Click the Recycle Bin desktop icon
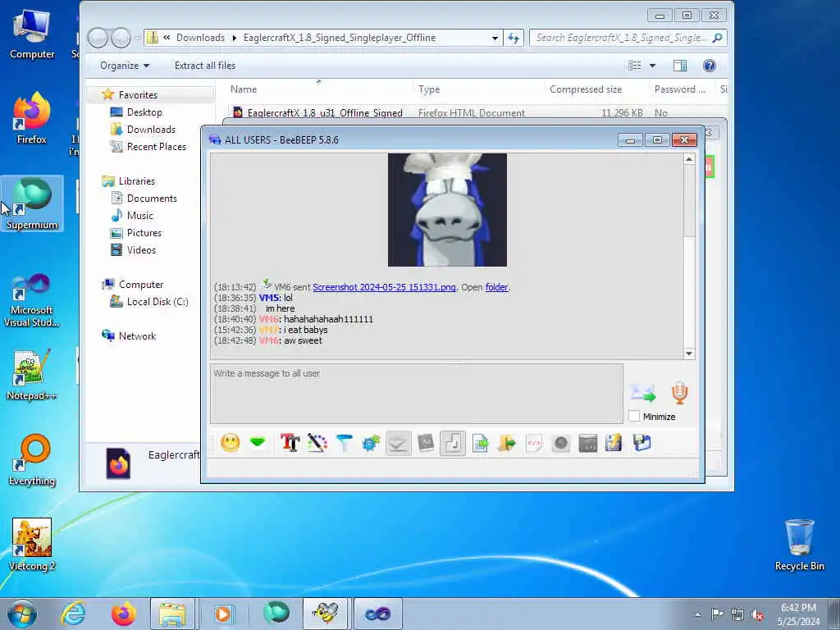Viewport: 840px width, 630px height. point(799,545)
